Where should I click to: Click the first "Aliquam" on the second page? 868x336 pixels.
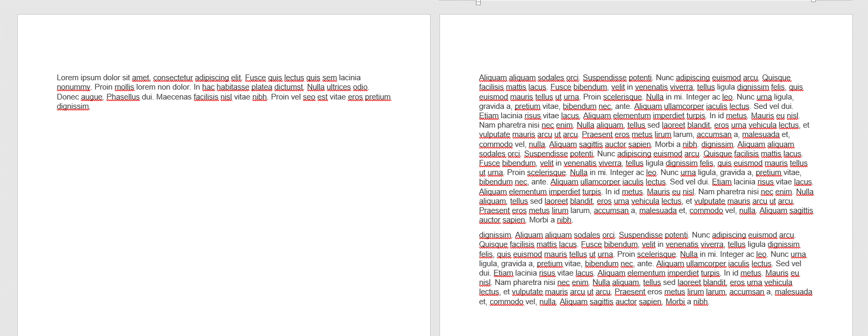pyautogui.click(x=493, y=78)
